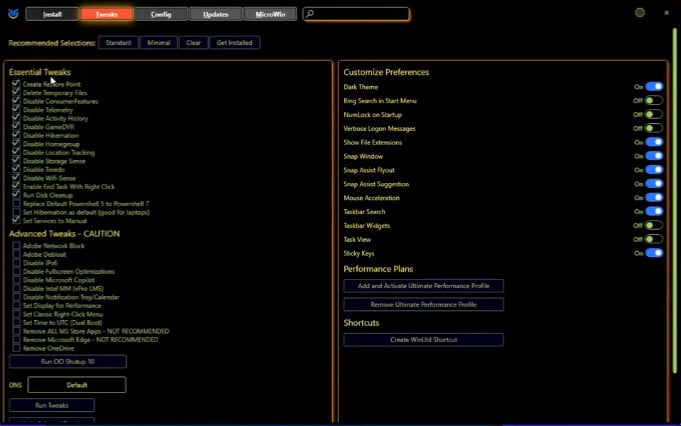Enable Task View toggle
Viewport: 681px width, 426px height.
click(x=654, y=239)
